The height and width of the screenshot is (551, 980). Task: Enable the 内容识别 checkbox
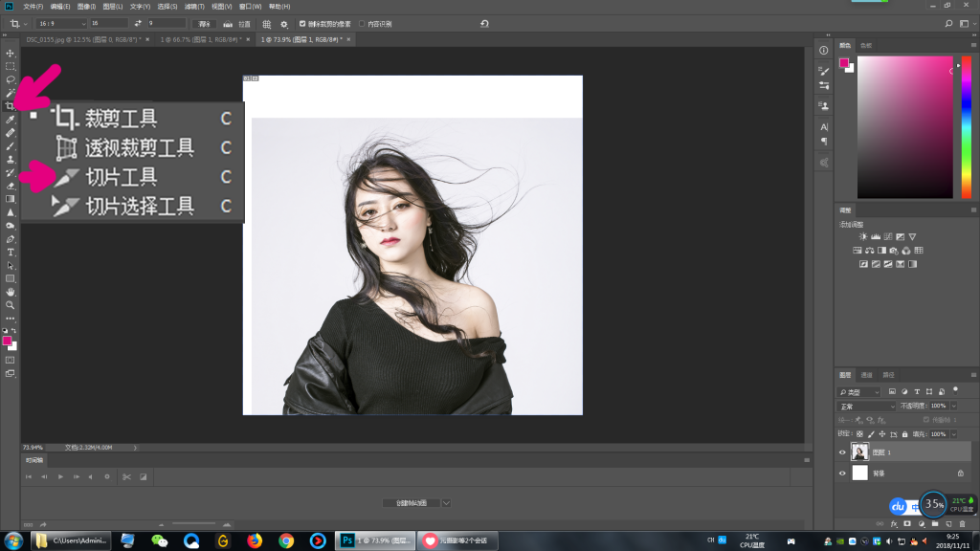tap(362, 24)
